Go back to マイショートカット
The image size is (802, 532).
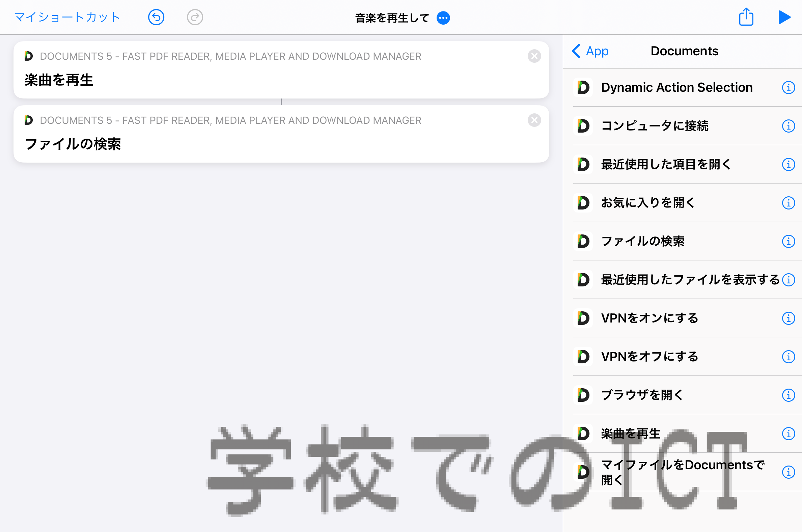(x=67, y=17)
